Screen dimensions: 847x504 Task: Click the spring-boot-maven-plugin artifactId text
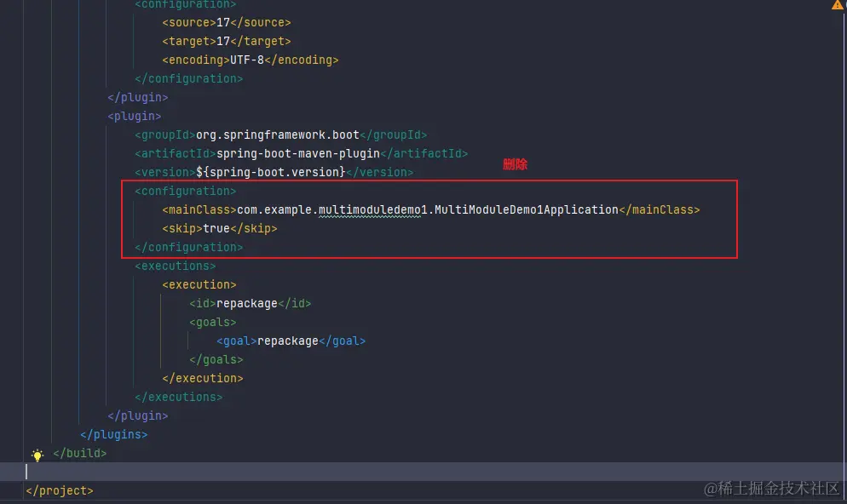(298, 154)
